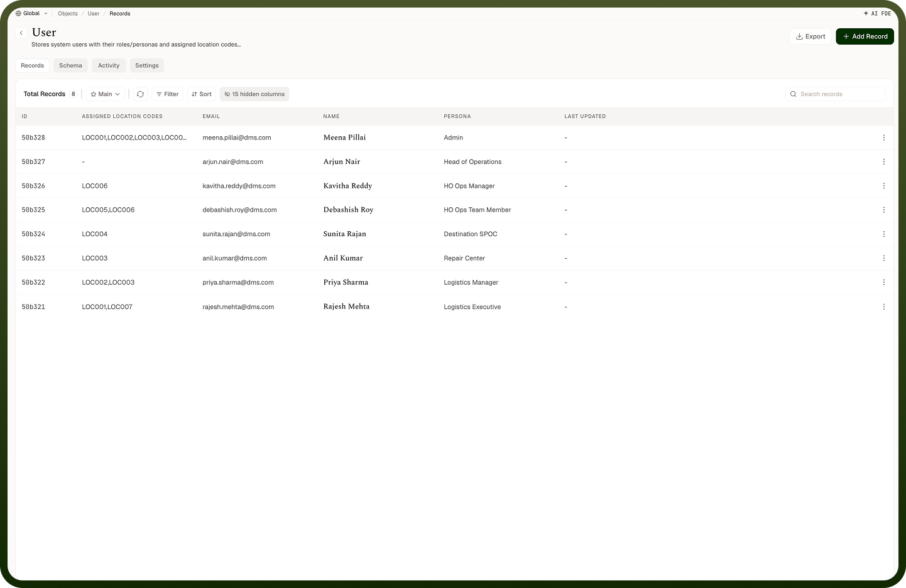The height and width of the screenshot is (588, 906).
Task: Click the Last Updated column header
Action: point(585,116)
